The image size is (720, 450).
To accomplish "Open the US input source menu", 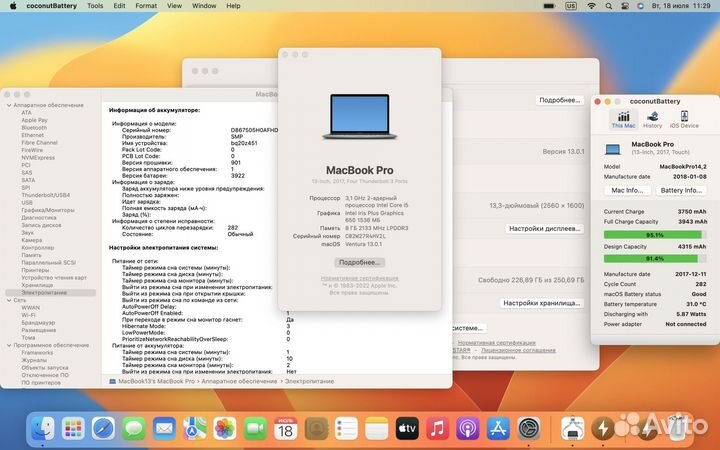I will tap(571, 6).
